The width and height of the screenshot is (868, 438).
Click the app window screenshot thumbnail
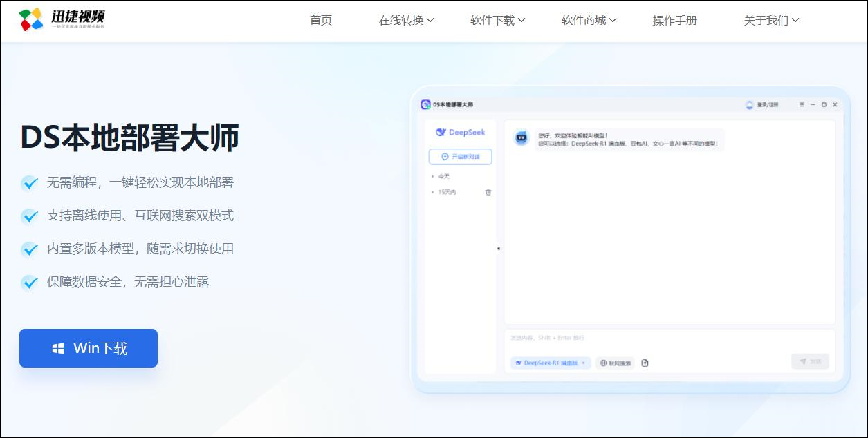click(631, 240)
